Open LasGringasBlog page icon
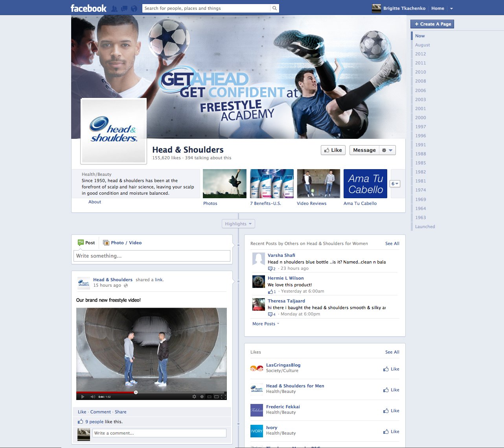Viewport: 504px width, 448px height. [257, 368]
